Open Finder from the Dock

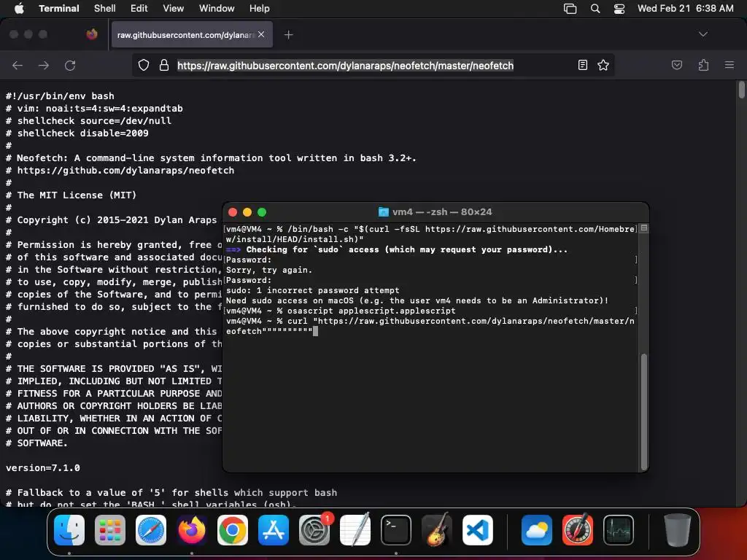tap(69, 530)
